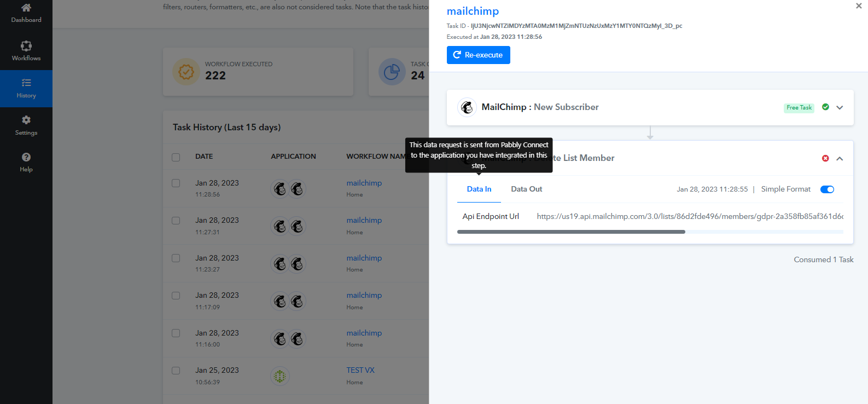Image resolution: width=868 pixels, height=404 pixels.
Task: Click the Task ID string
Action: tap(576, 26)
